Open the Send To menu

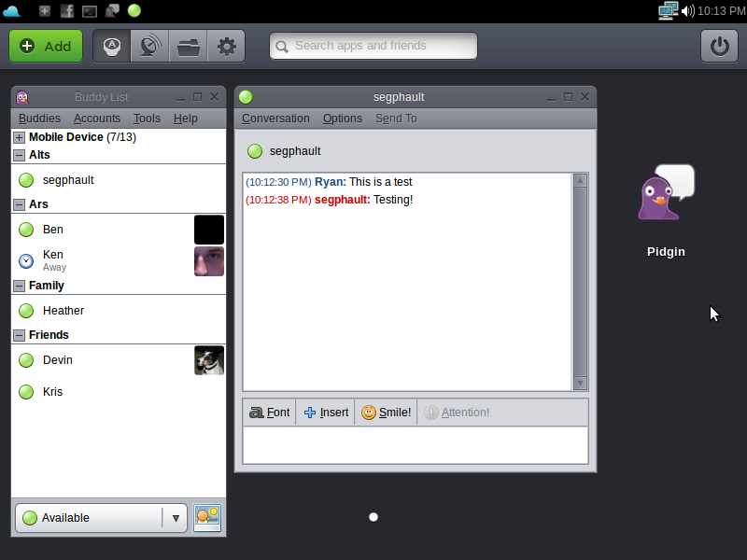pos(396,119)
